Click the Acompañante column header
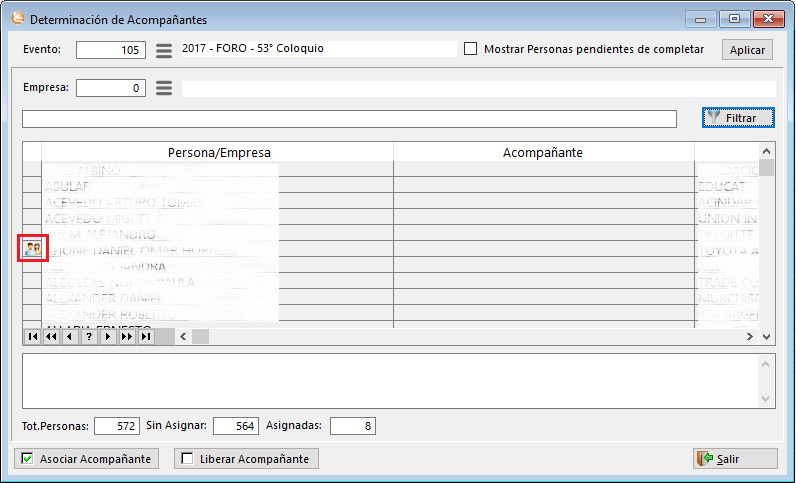 point(543,152)
